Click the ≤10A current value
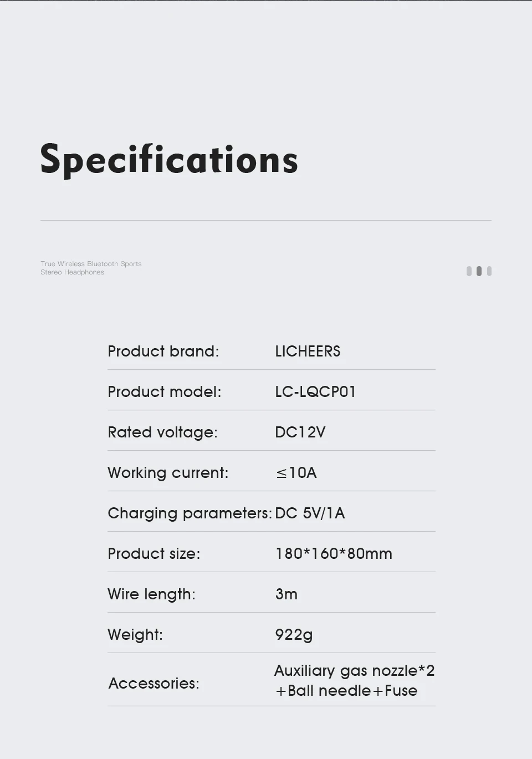Viewport: 532px width, 759px height. (296, 472)
